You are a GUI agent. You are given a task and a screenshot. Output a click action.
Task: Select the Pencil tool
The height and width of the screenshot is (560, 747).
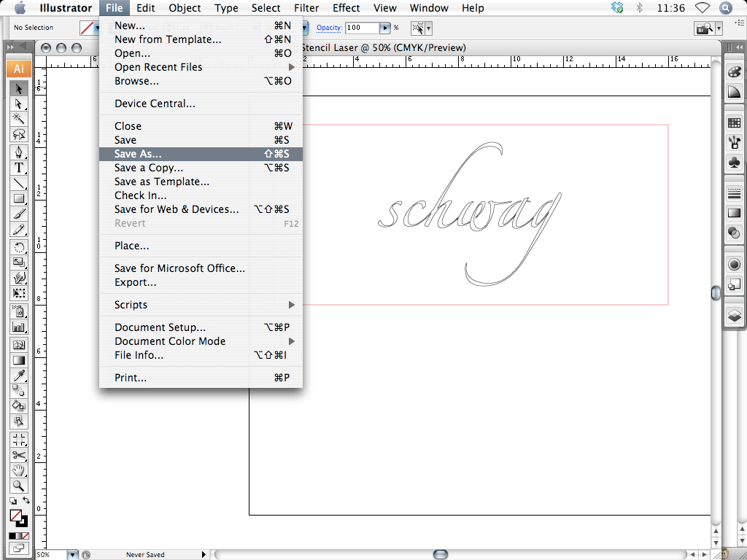point(18,230)
